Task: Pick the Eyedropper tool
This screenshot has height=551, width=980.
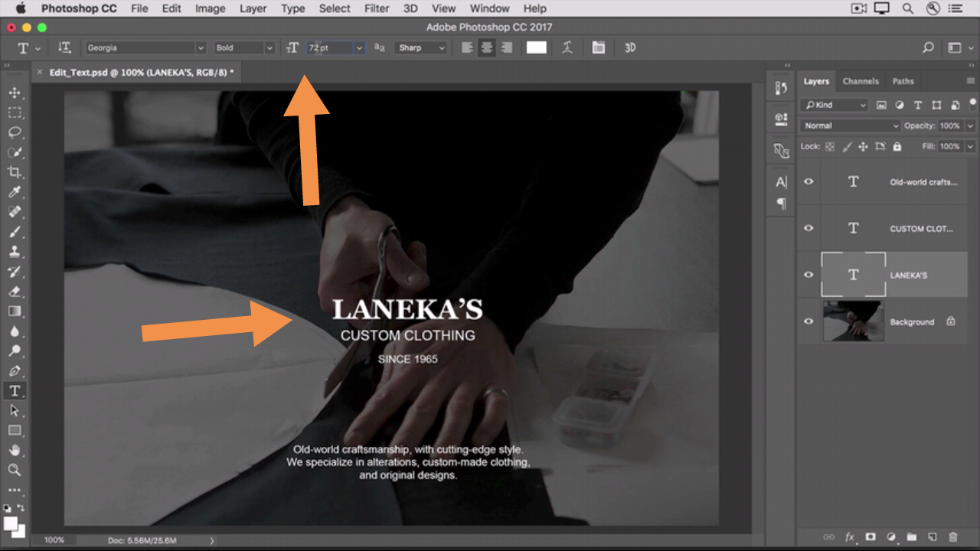Action: point(15,192)
